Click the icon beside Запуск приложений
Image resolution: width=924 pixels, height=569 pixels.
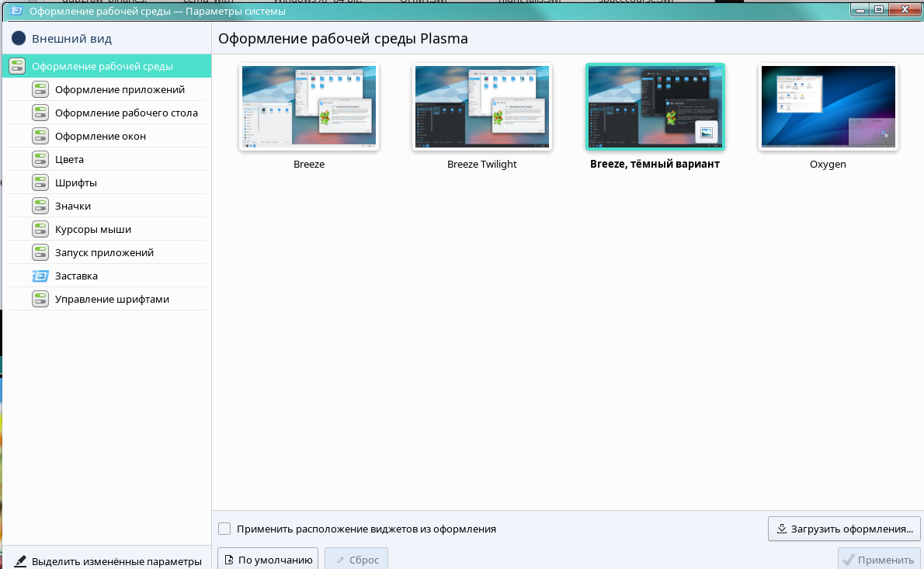coord(40,252)
